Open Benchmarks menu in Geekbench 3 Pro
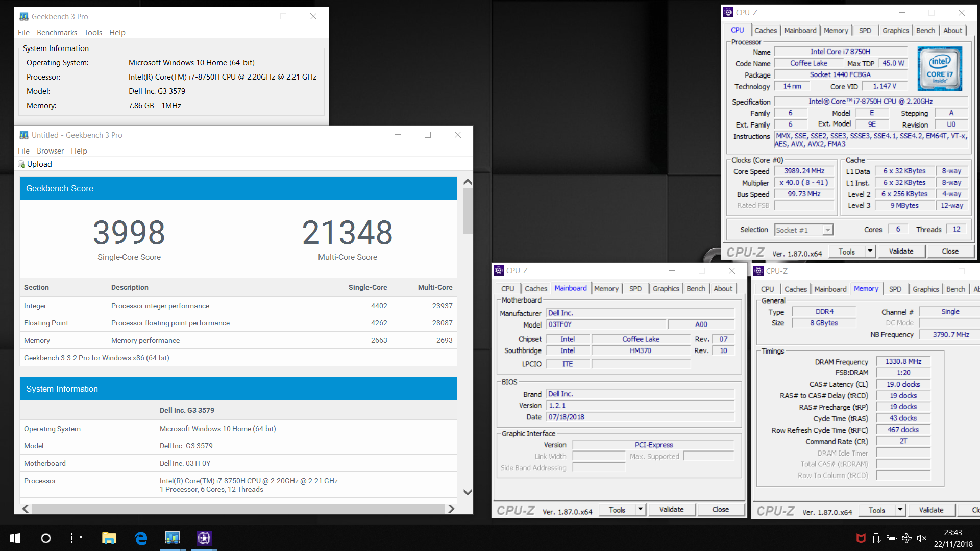 (57, 33)
